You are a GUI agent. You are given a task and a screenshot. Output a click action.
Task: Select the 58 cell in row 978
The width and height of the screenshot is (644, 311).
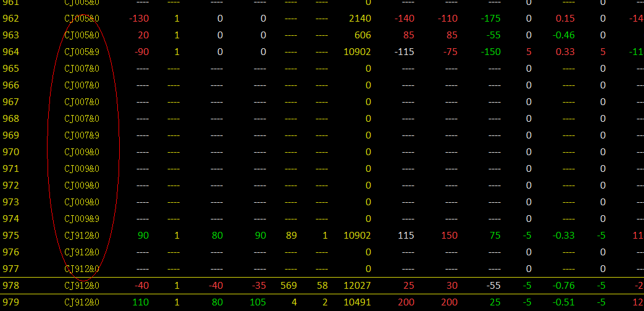click(x=322, y=286)
